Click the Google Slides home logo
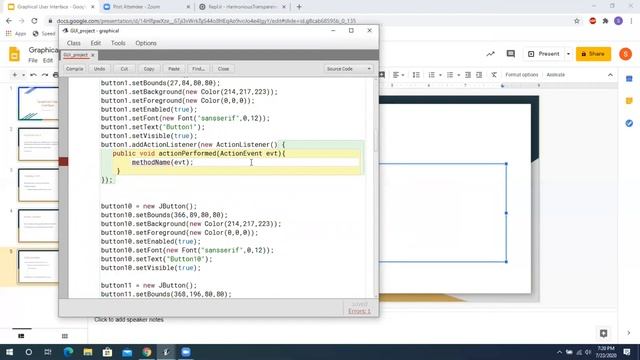This screenshot has height=360, width=640. [14, 54]
